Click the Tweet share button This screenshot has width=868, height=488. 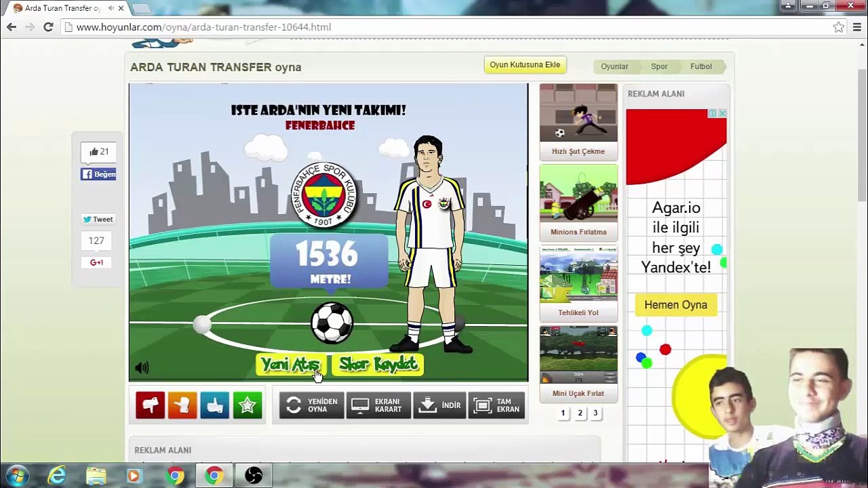(x=98, y=219)
